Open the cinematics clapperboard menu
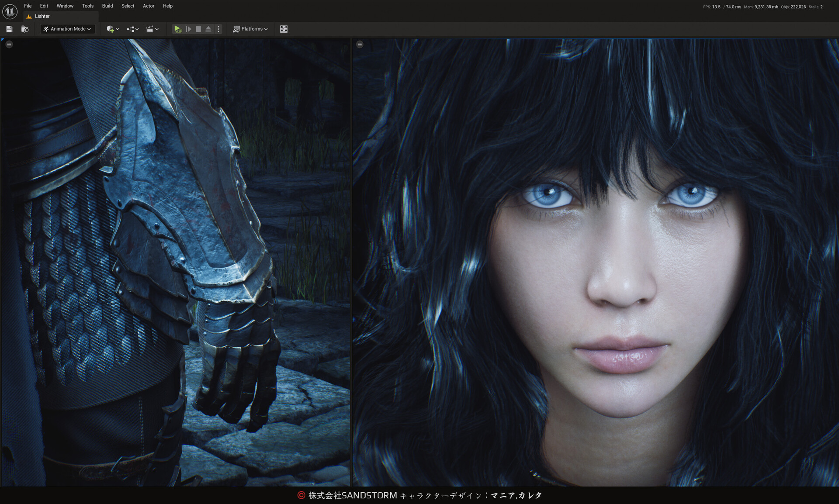Screen dimensions: 839x504 point(152,29)
